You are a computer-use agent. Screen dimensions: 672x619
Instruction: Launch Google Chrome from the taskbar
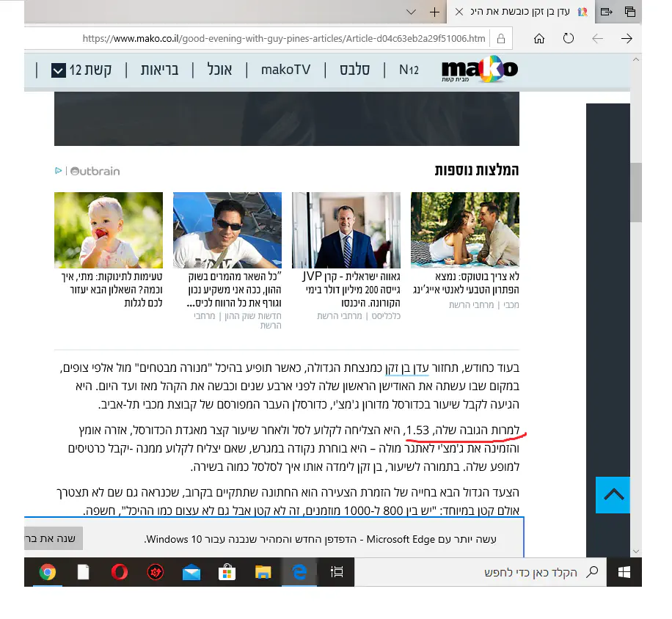(x=48, y=572)
